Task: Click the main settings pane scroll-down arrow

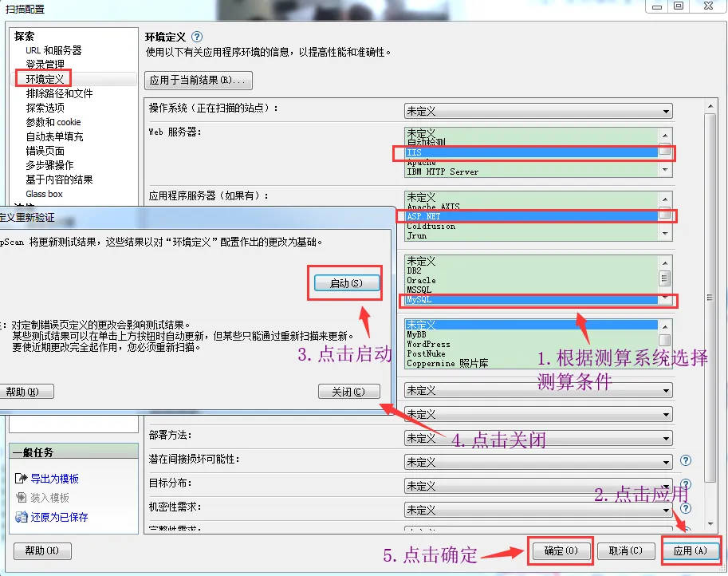Action: (710, 523)
